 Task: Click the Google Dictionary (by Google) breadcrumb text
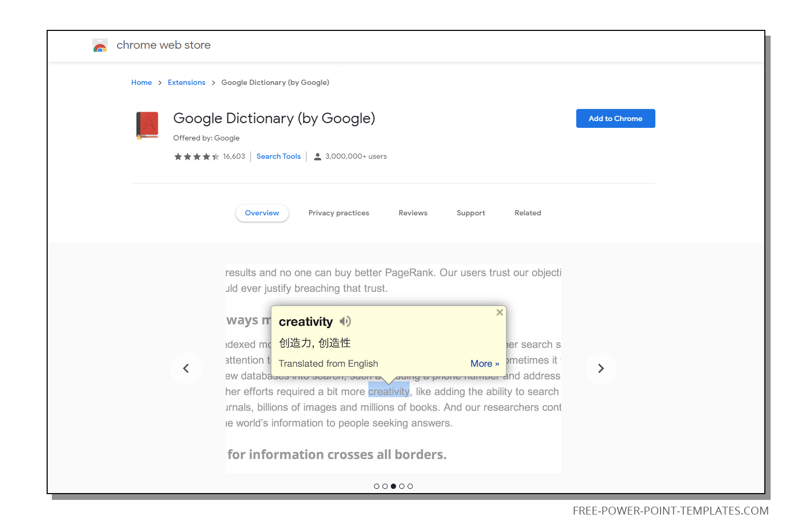tap(275, 83)
